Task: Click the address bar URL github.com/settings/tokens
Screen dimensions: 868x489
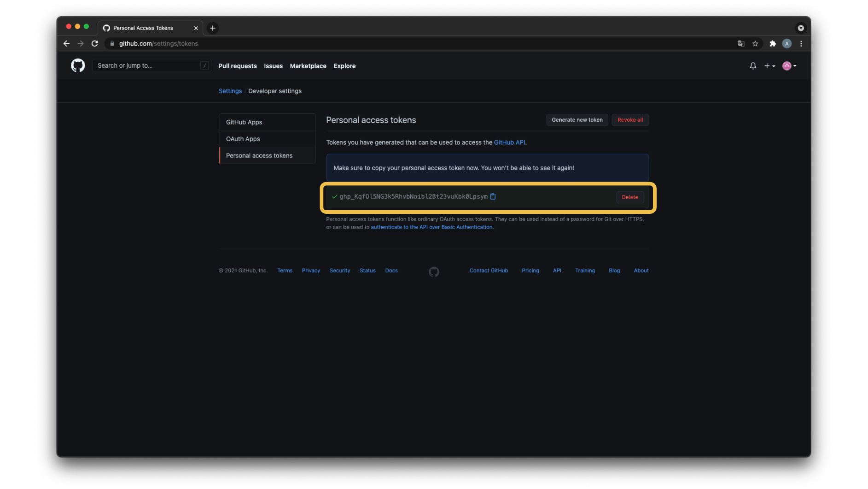Action: (x=158, y=43)
